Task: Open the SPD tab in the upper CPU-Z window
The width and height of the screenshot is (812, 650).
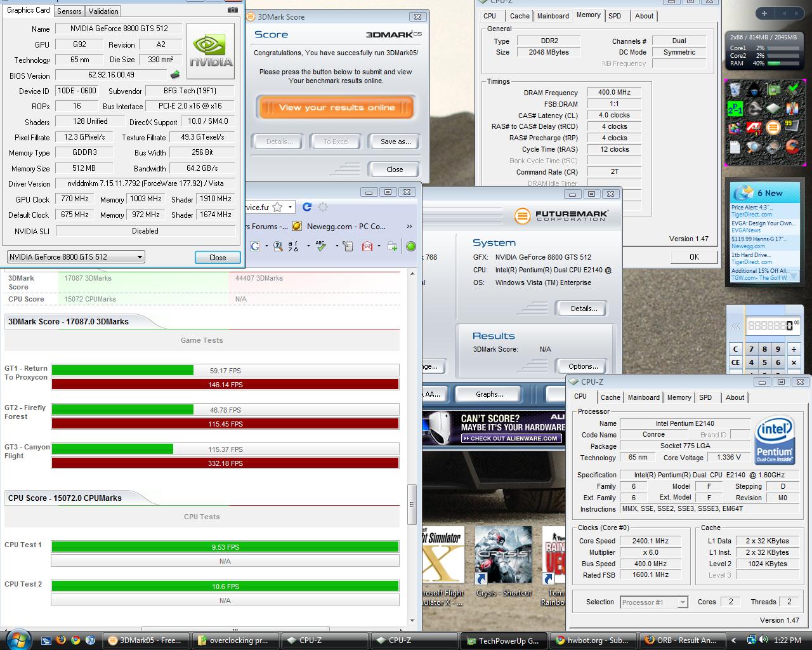Action: (x=615, y=16)
